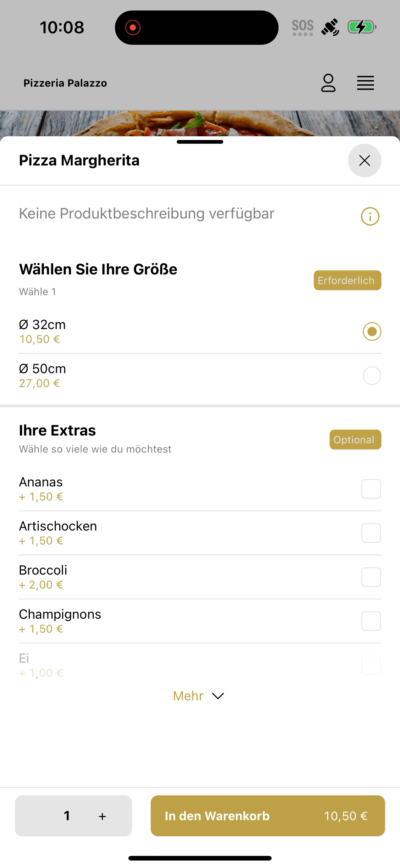Tap the SOS status indicator
400x868 pixels.
tap(302, 27)
